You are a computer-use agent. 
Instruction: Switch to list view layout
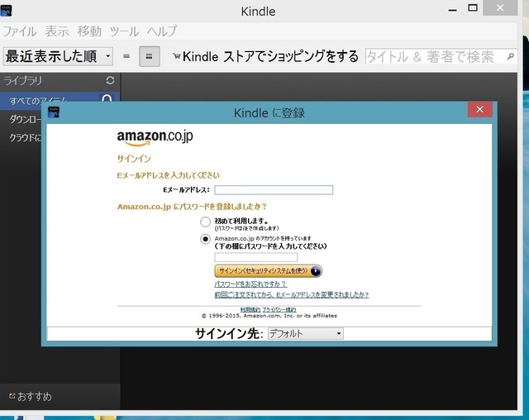126,56
